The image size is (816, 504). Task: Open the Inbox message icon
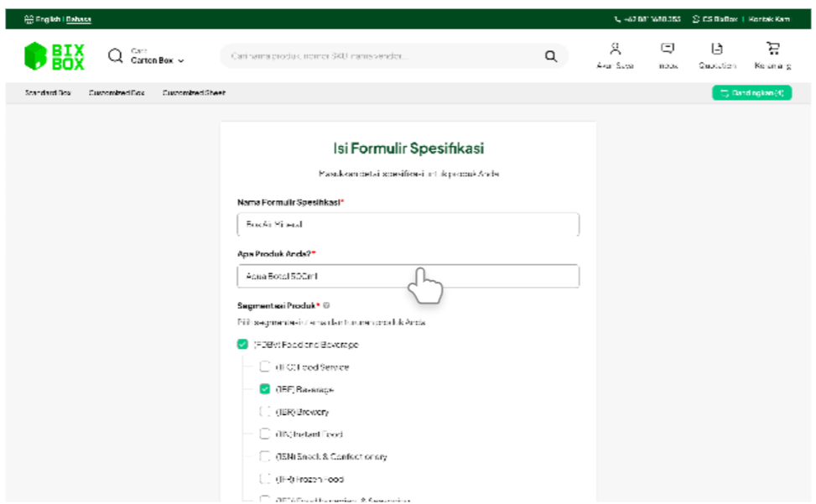pos(668,49)
